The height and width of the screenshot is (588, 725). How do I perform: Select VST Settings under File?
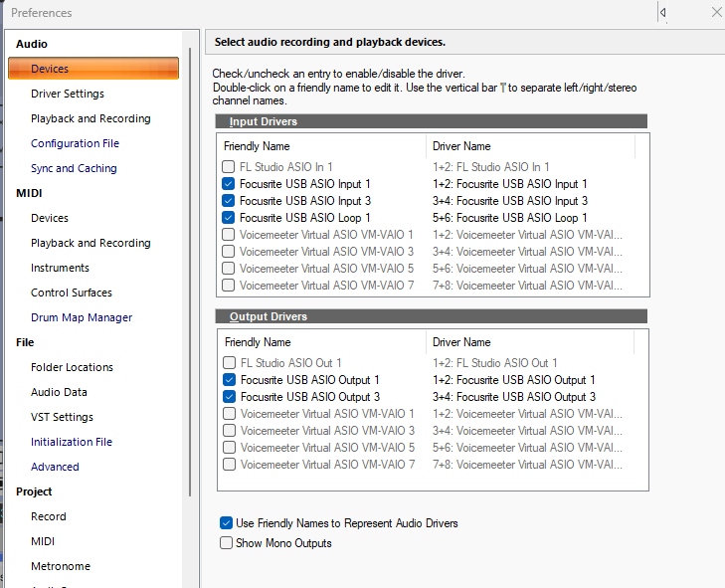point(62,417)
